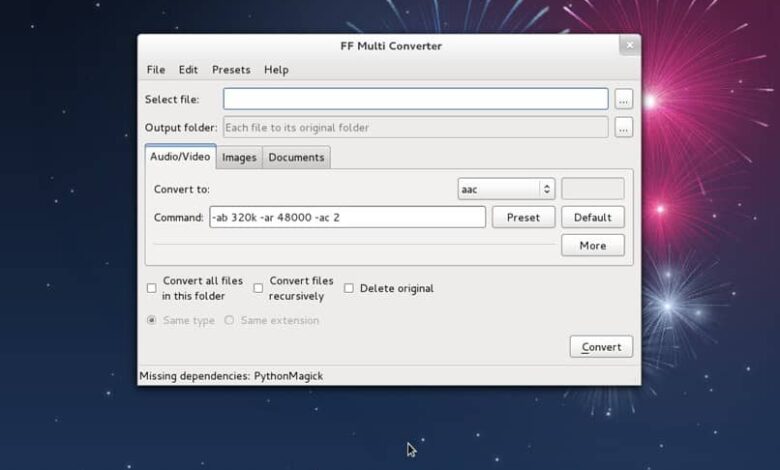Image resolution: width=780 pixels, height=470 pixels.
Task: Click the More button
Action: pos(592,245)
